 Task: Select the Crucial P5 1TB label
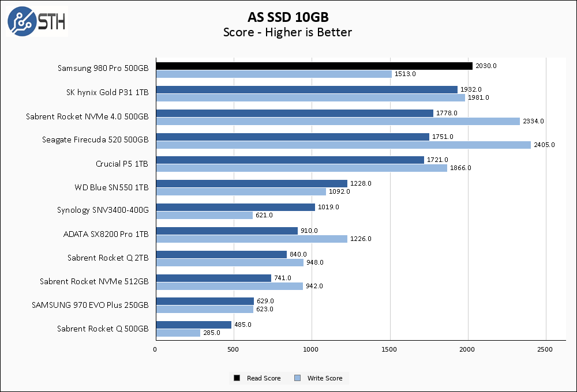[x=122, y=164]
